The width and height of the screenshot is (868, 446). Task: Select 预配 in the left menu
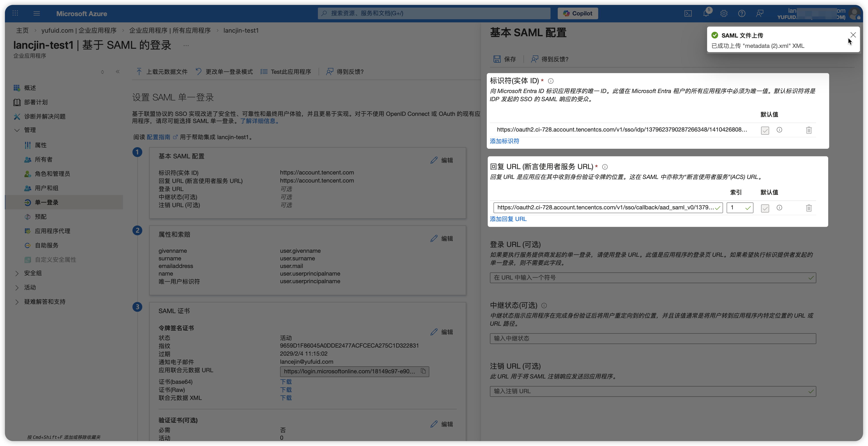40,217
